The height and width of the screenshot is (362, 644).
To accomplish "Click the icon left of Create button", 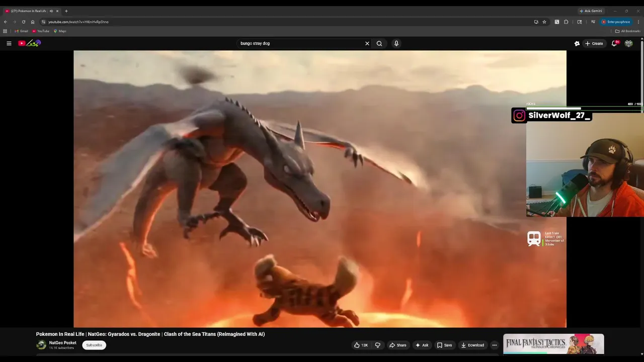I will click(x=577, y=43).
